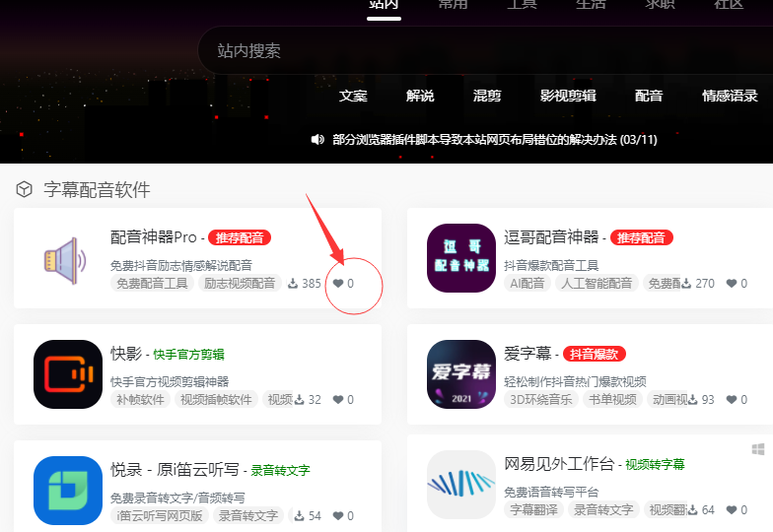Like 悦录 with its heart icon

pos(338,516)
